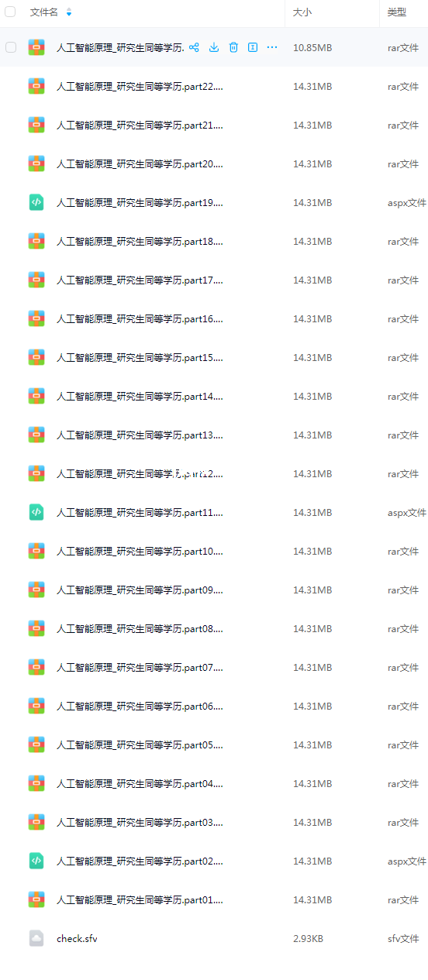The image size is (428, 980).
Task: Click the rename icon on first file row
Action: tap(253, 47)
